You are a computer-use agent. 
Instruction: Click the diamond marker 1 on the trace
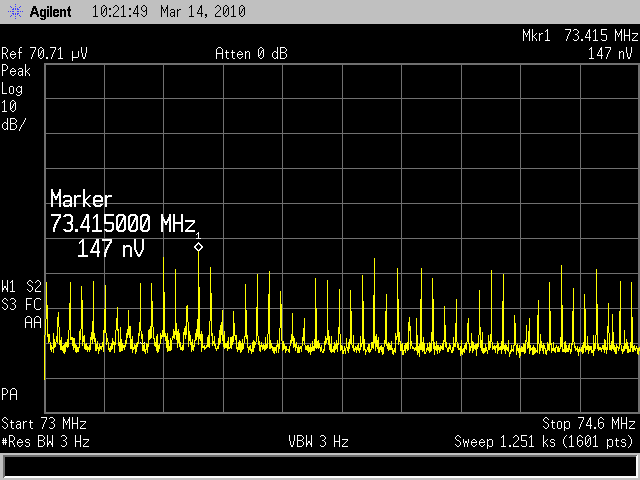coord(198,246)
